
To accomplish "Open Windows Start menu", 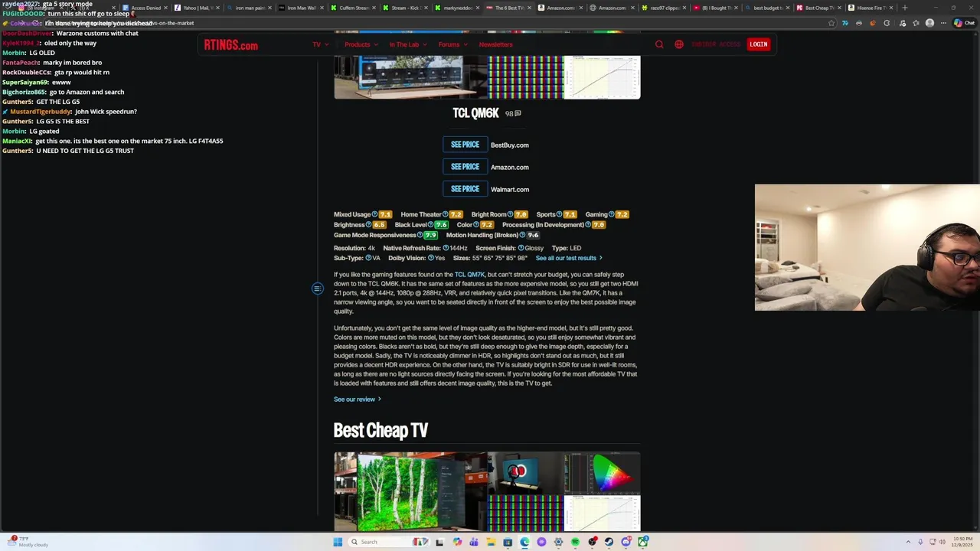I will pos(338,542).
